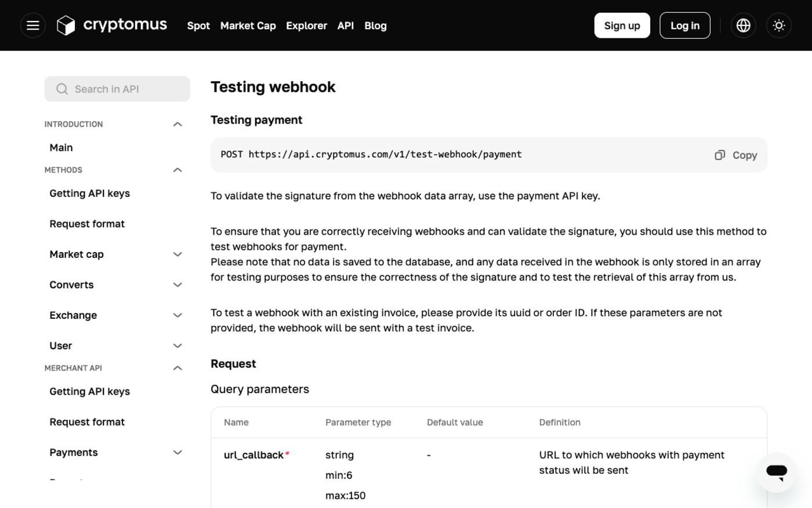Open Getting API keys under Methods

pos(89,193)
